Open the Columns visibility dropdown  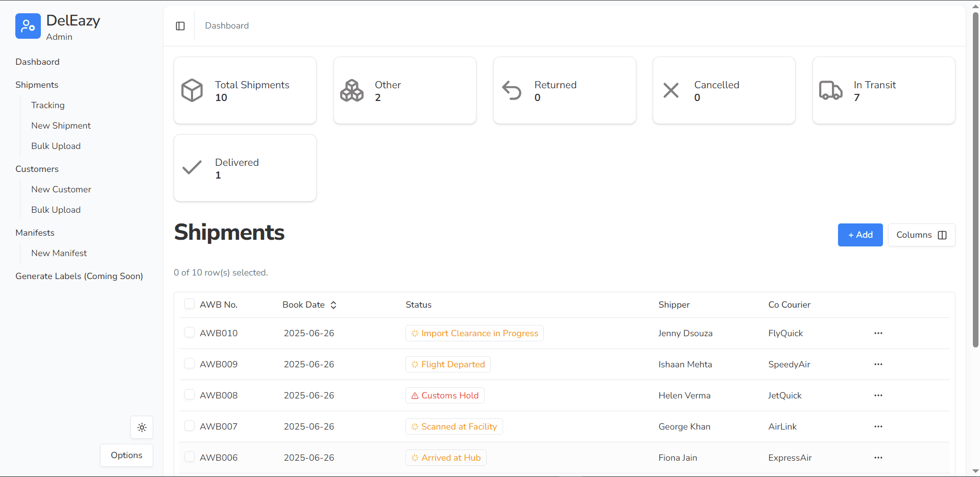tap(921, 235)
